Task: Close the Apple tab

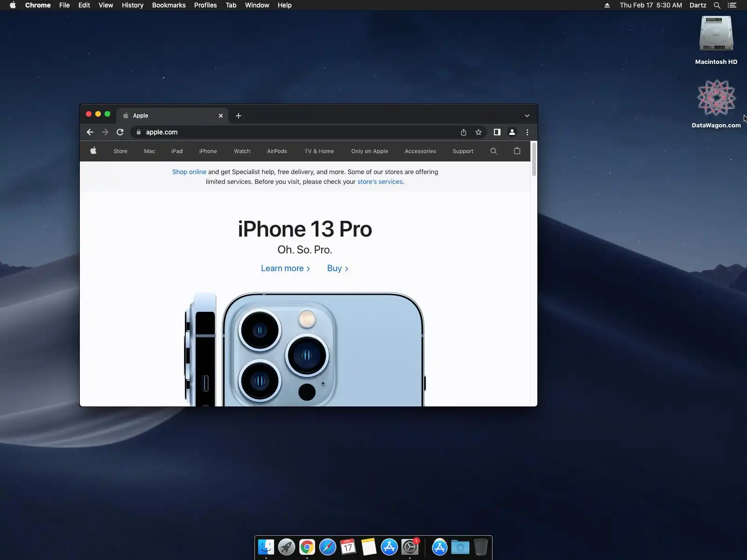Action: point(221,116)
